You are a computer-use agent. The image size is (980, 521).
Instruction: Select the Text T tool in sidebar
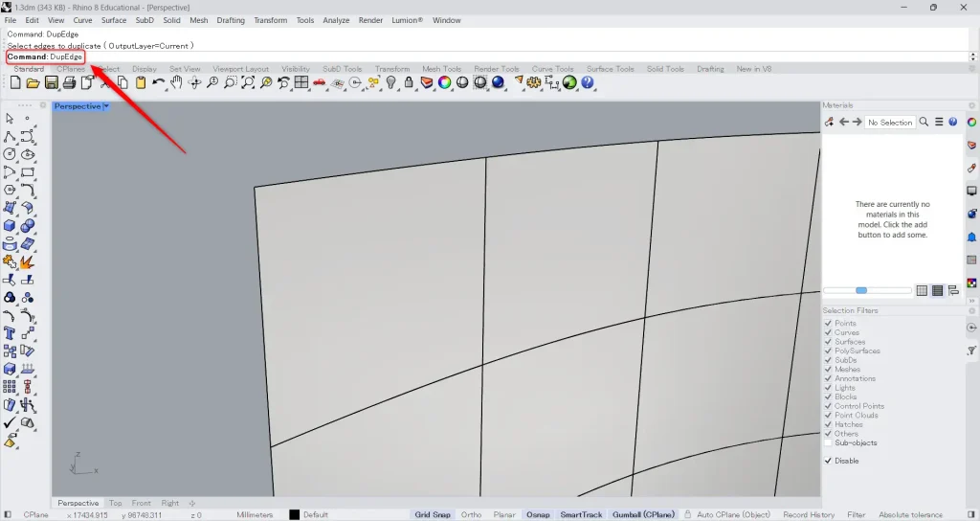pyautogui.click(x=10, y=333)
